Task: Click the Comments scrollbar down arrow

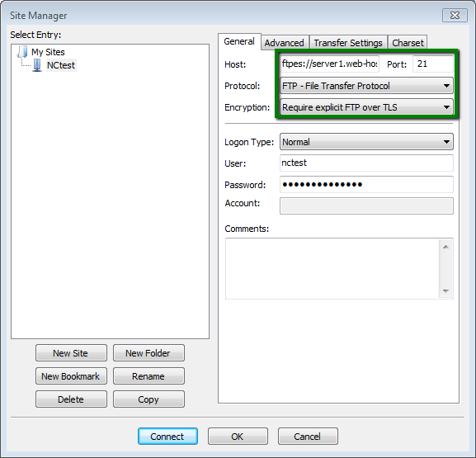Action: click(x=445, y=291)
